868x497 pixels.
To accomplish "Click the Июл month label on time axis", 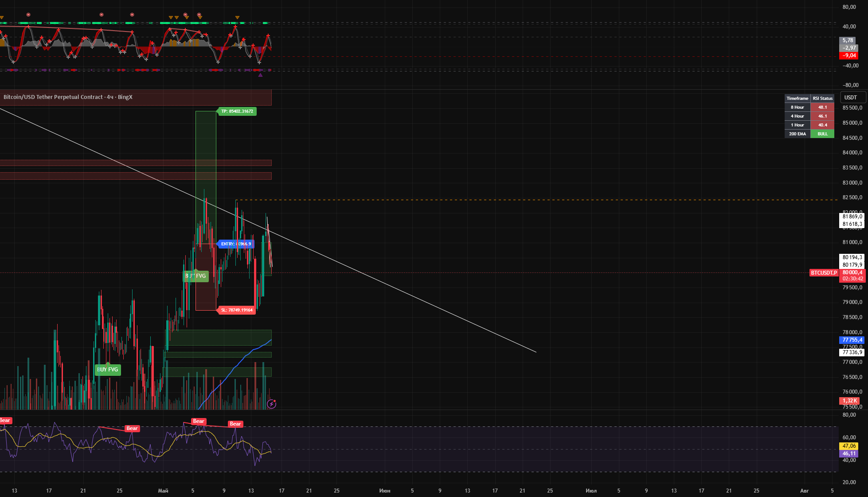I will (x=591, y=490).
